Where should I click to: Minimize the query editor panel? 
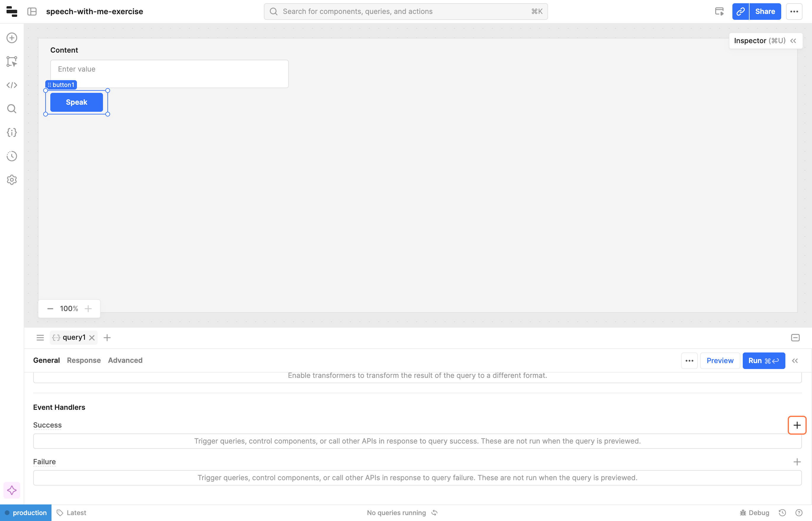click(795, 338)
